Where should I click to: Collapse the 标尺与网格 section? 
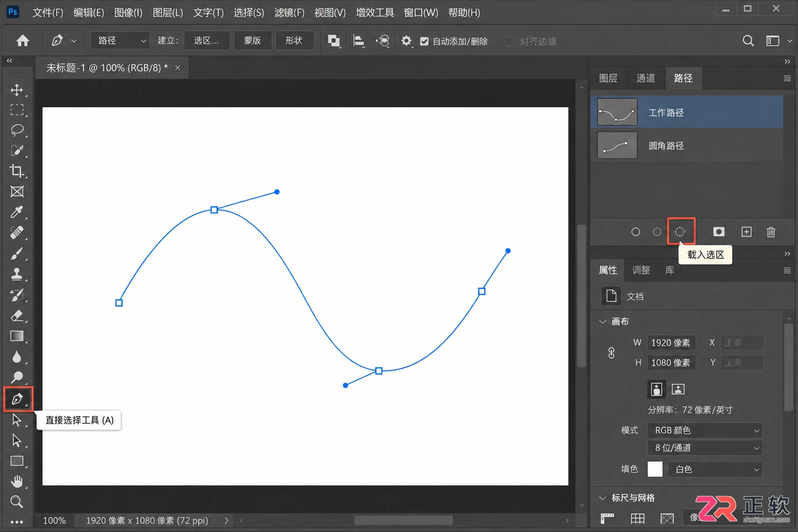pyautogui.click(x=602, y=498)
